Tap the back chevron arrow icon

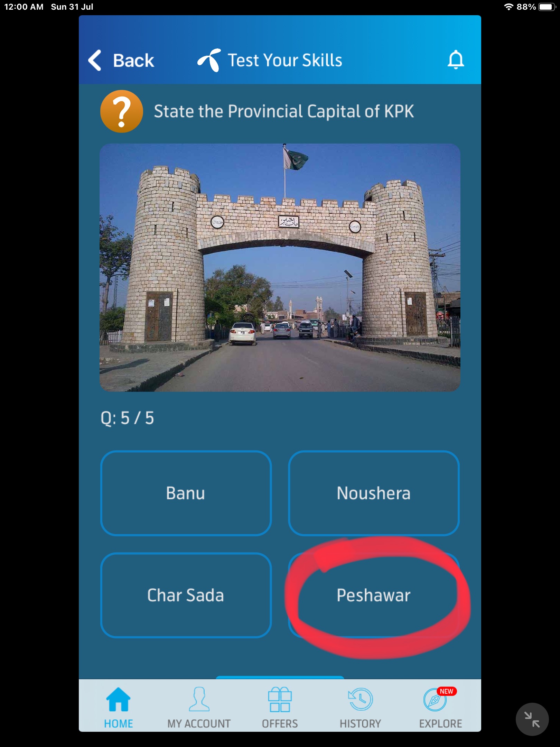tap(95, 60)
